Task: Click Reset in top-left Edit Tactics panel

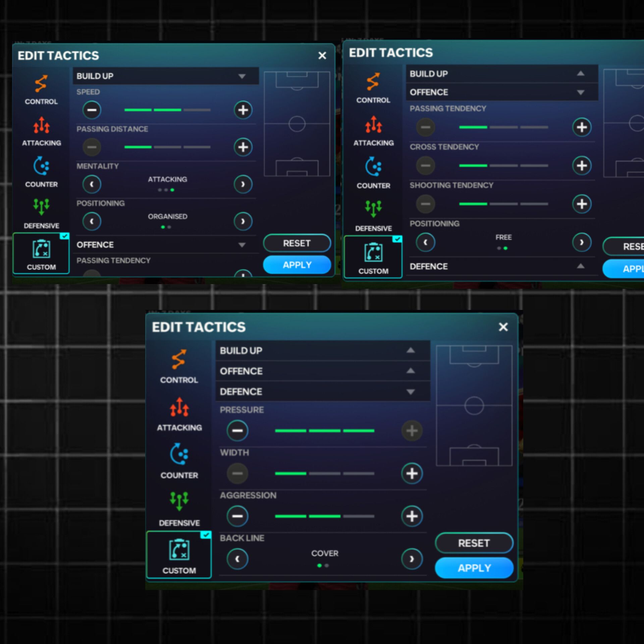Action: point(297,243)
